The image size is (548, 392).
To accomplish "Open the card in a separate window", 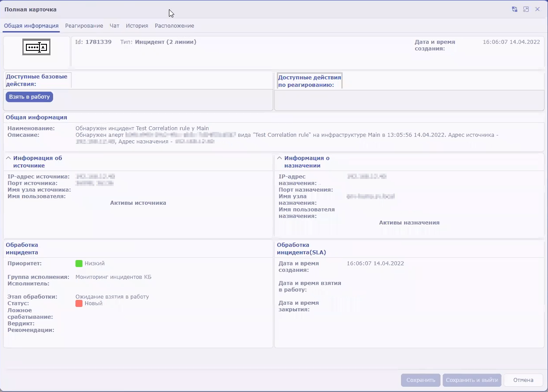I will point(526,9).
